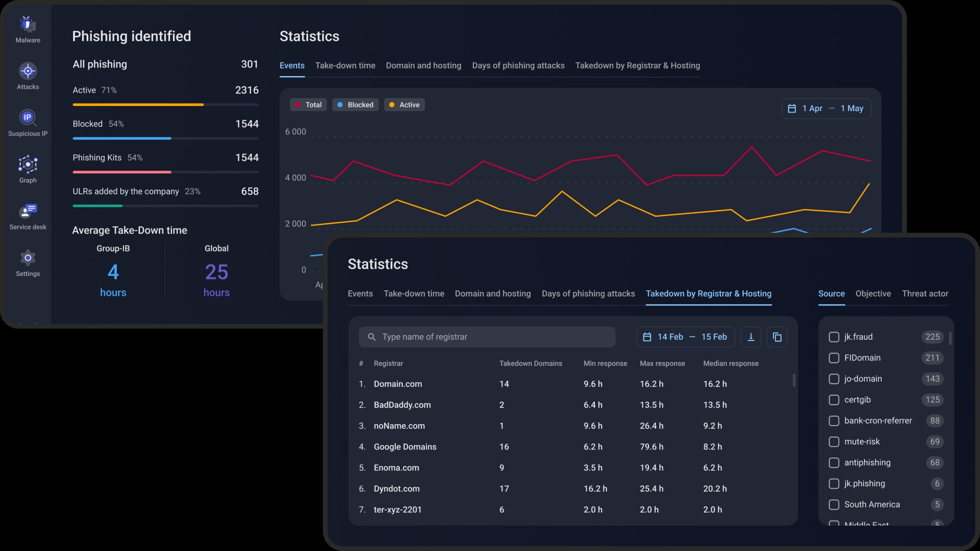Click the Type name of registrar search field
980x551 pixels.
(487, 337)
